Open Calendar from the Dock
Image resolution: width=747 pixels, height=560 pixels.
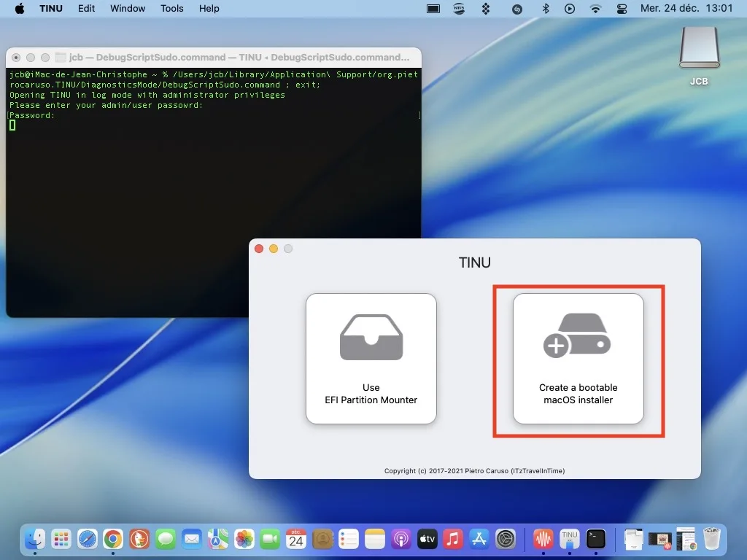pyautogui.click(x=296, y=539)
